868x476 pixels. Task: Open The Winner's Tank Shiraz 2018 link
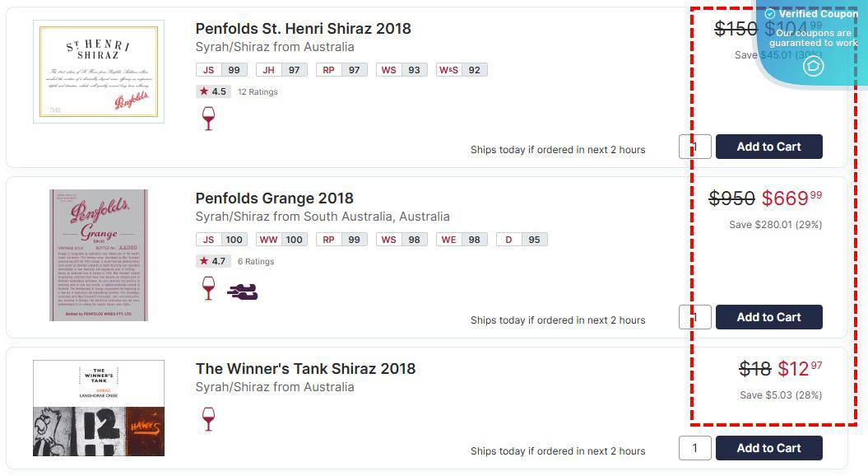tap(305, 368)
